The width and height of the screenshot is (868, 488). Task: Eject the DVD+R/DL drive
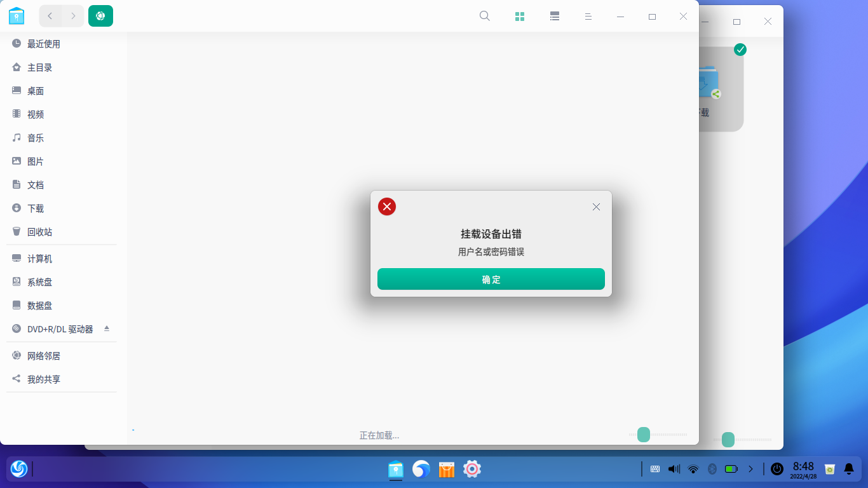(x=107, y=329)
